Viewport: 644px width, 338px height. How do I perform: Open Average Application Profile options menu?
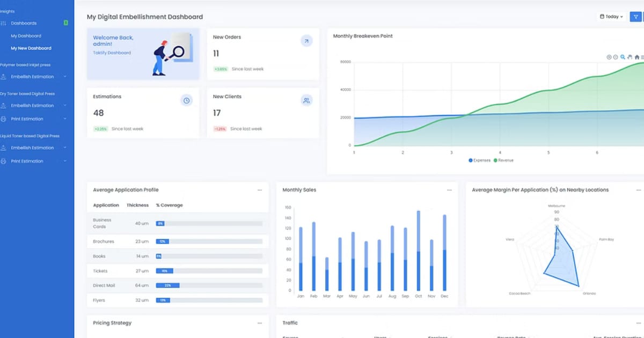click(x=260, y=190)
